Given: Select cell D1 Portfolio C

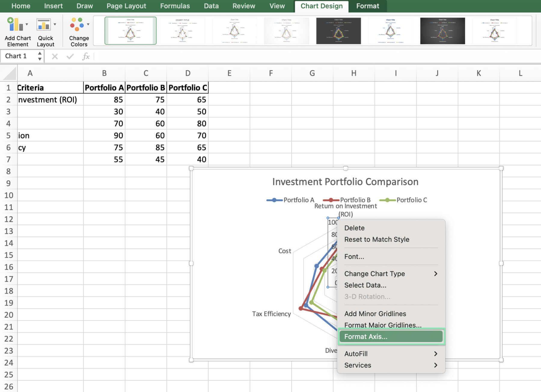Looking at the screenshot, I should click(x=188, y=88).
